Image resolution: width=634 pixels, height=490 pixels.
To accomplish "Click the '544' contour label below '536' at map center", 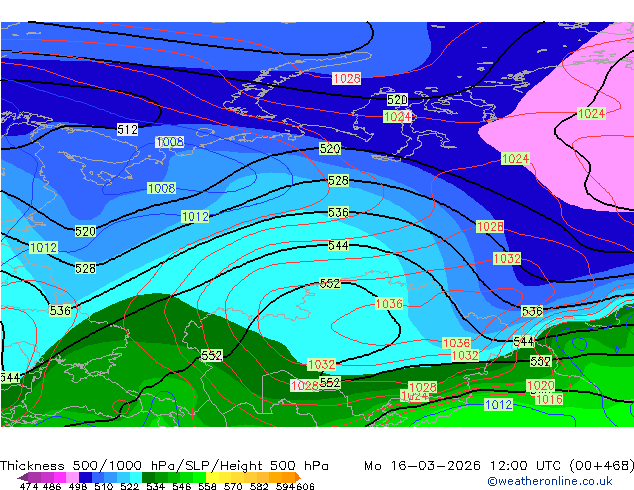I will [338, 245].
